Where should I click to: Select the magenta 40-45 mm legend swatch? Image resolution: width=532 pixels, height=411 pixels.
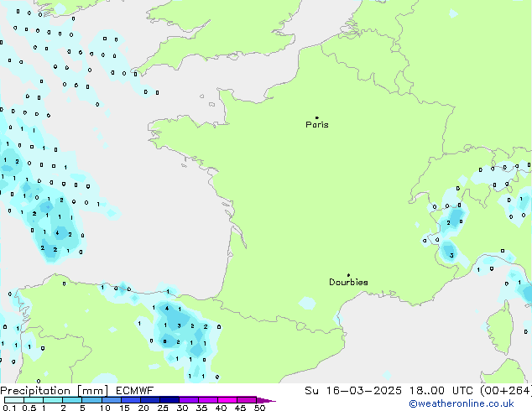pos(227,400)
